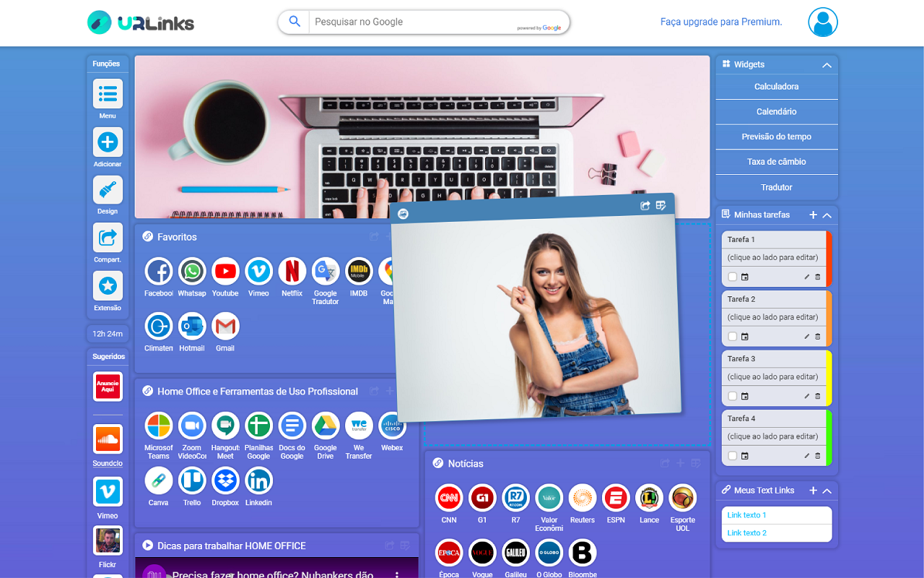
Task: Open Taxa de câmbio widget
Action: [x=777, y=162]
